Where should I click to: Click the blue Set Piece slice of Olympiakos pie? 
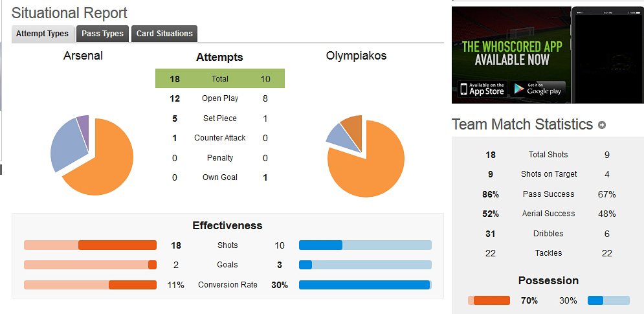coord(339,134)
